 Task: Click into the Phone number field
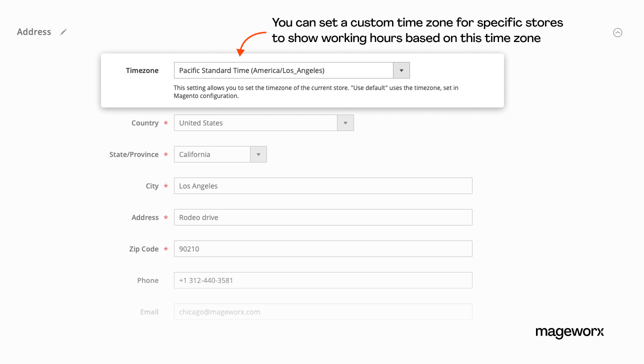pos(323,280)
